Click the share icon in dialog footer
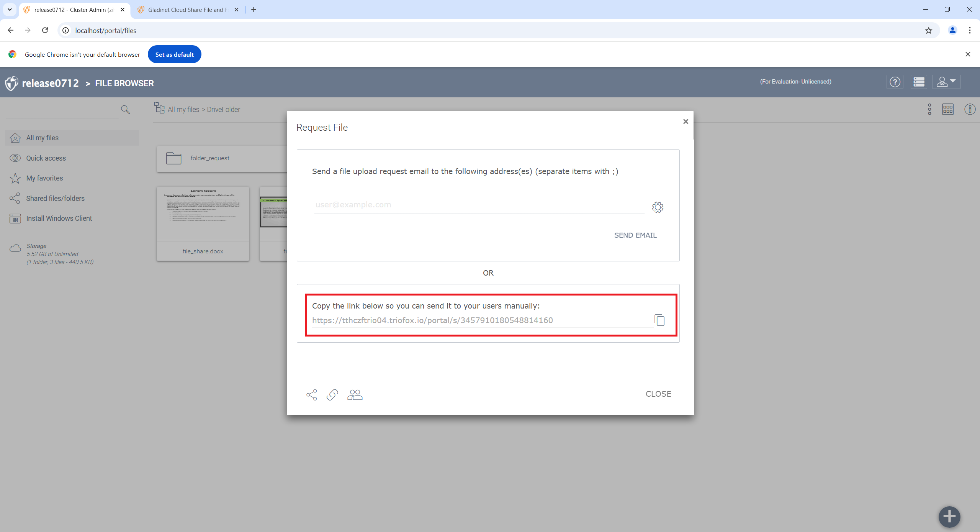 click(x=312, y=395)
